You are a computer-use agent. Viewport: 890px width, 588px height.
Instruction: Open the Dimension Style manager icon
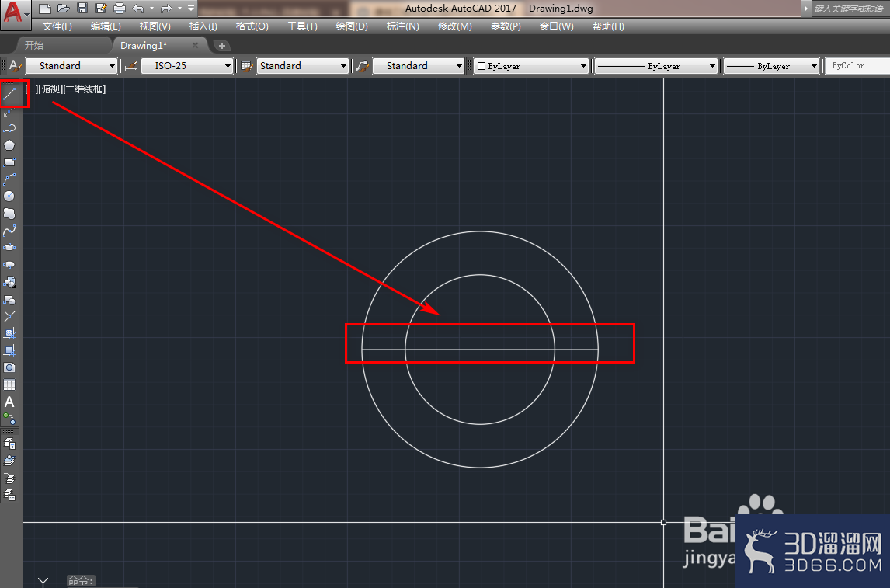coord(131,66)
